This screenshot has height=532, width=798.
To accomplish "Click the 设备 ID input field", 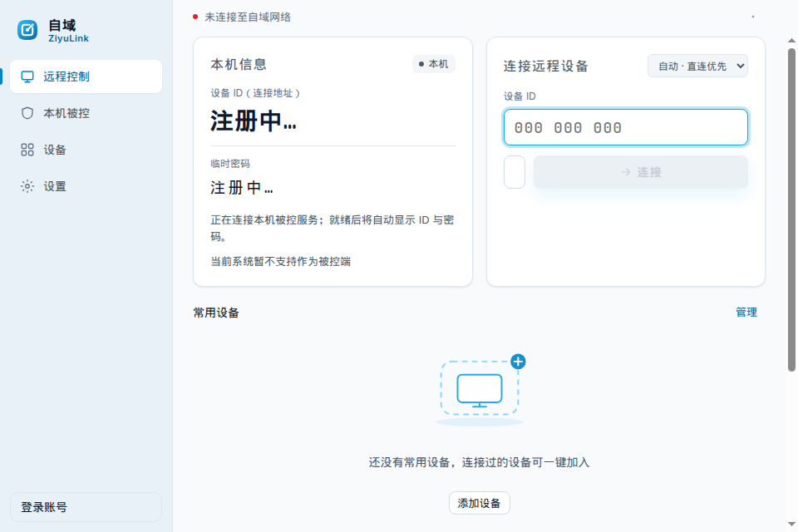I will pos(625,127).
